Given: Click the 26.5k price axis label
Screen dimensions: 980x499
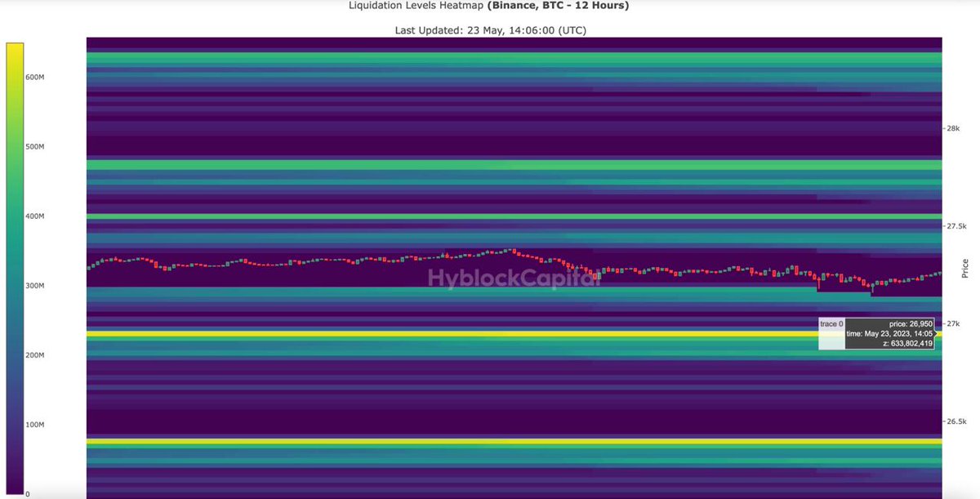Looking at the screenshot, I should pos(955,422).
